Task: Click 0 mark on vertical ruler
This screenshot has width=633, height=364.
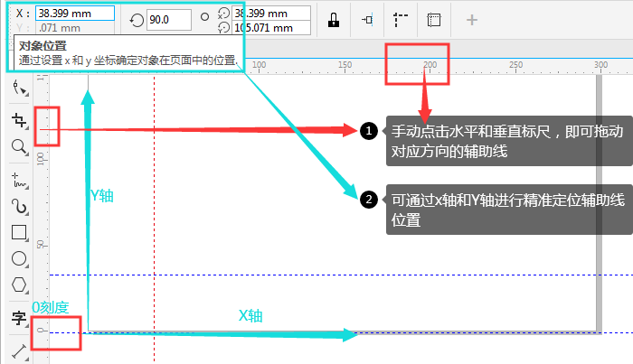Action: pyautogui.click(x=41, y=331)
